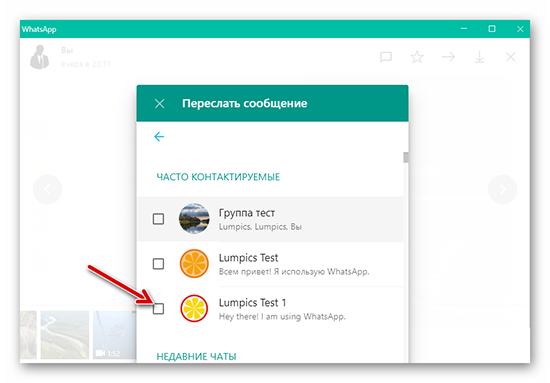
Task: Click the НЕДАВНИЕ ЧАТЫ section header
Action: click(196, 356)
